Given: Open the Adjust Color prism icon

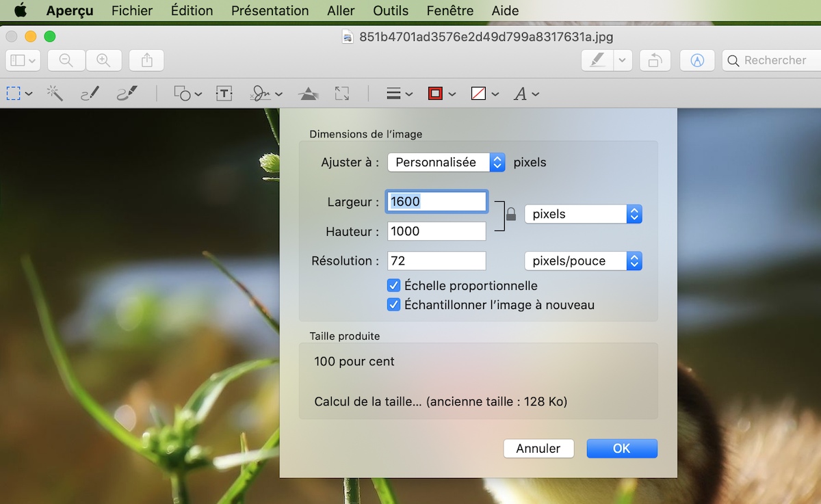Looking at the screenshot, I should (x=309, y=94).
